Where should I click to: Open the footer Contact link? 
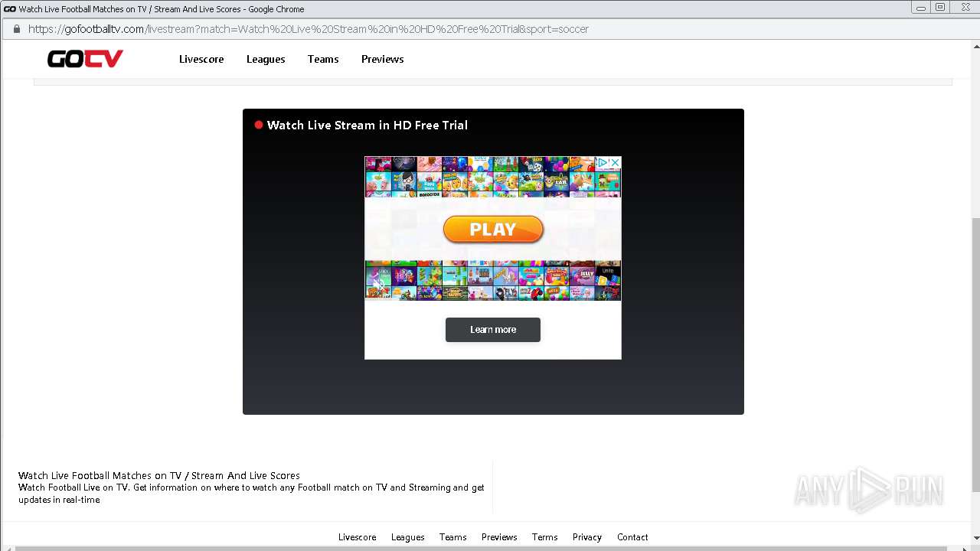click(632, 537)
